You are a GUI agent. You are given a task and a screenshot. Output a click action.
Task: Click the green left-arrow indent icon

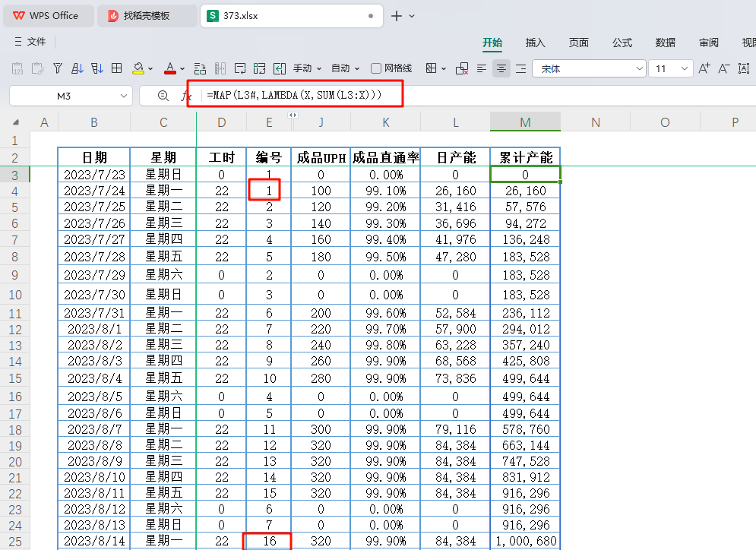coord(280,68)
